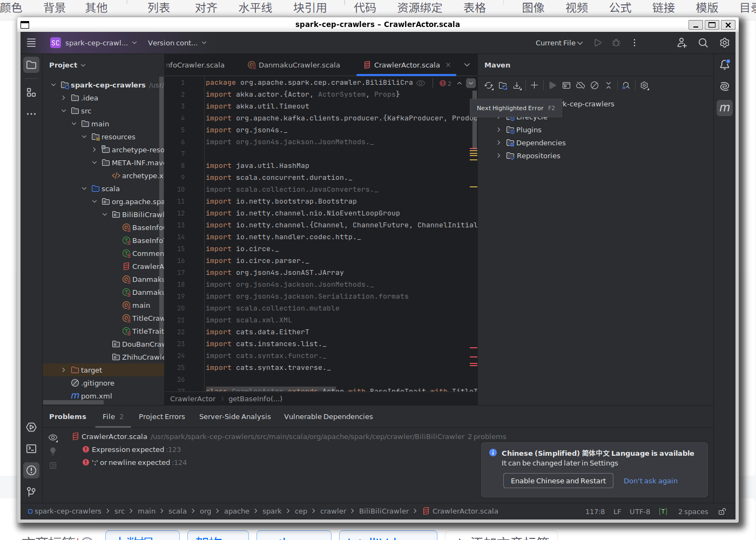Toggle Problems view options eye icon
Image resolution: width=756 pixels, height=540 pixels.
[x=53, y=437]
